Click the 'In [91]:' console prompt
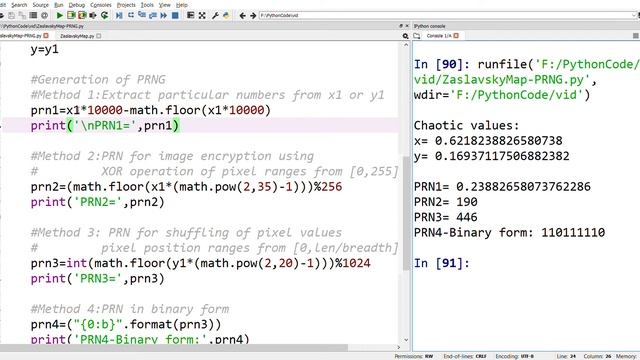 [442, 263]
